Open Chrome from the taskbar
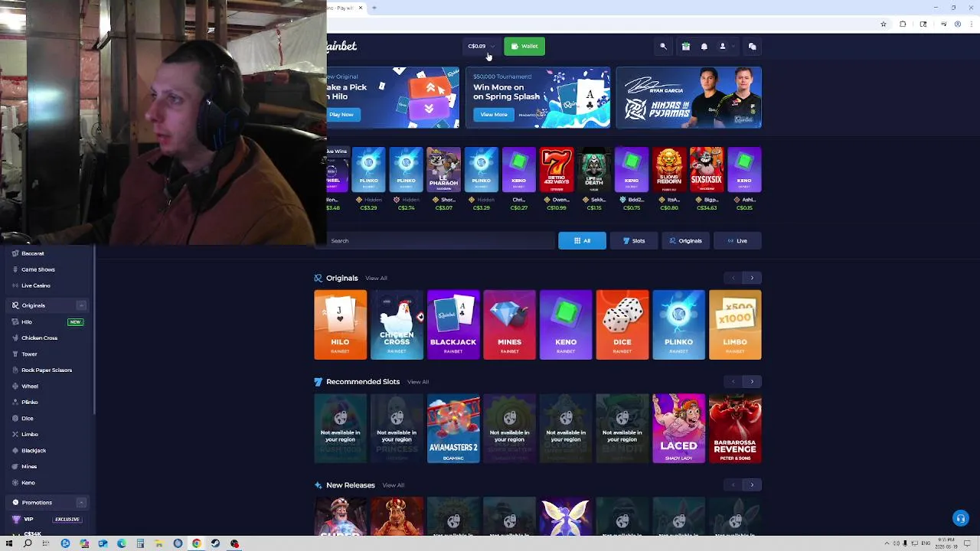This screenshot has height=551, width=980. coord(197,543)
